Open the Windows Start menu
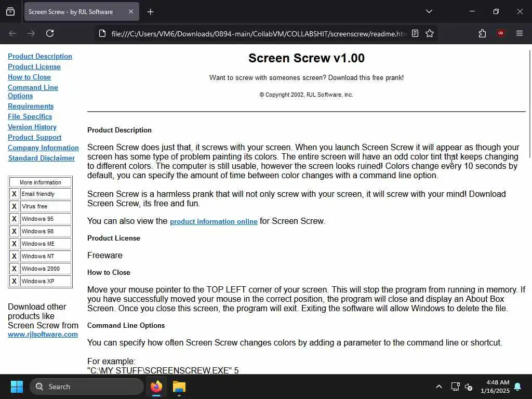532x399 pixels. point(17,387)
